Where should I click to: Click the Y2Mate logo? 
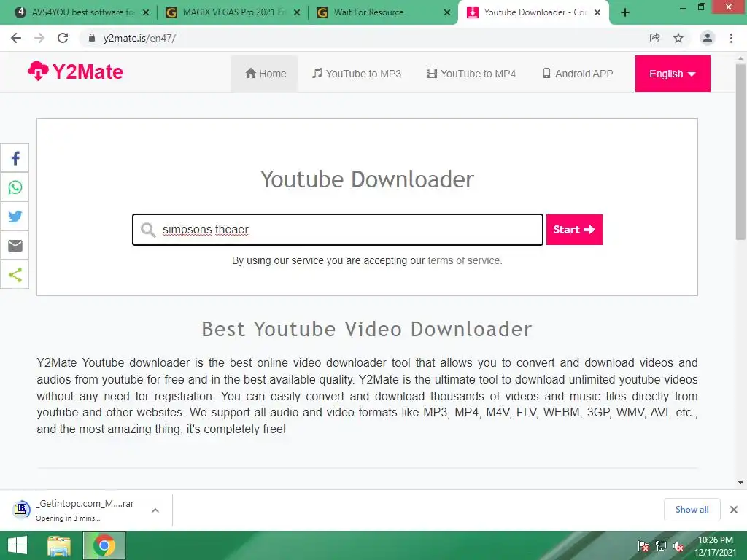tap(75, 72)
